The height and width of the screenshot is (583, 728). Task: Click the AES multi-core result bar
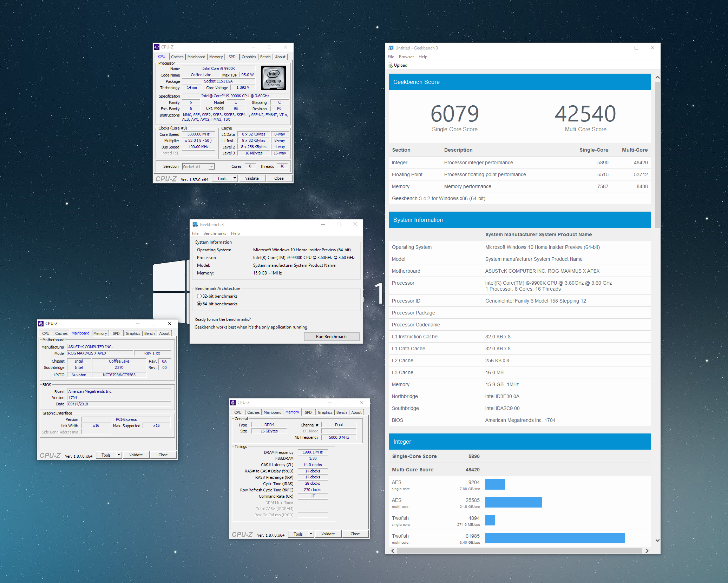tap(513, 502)
